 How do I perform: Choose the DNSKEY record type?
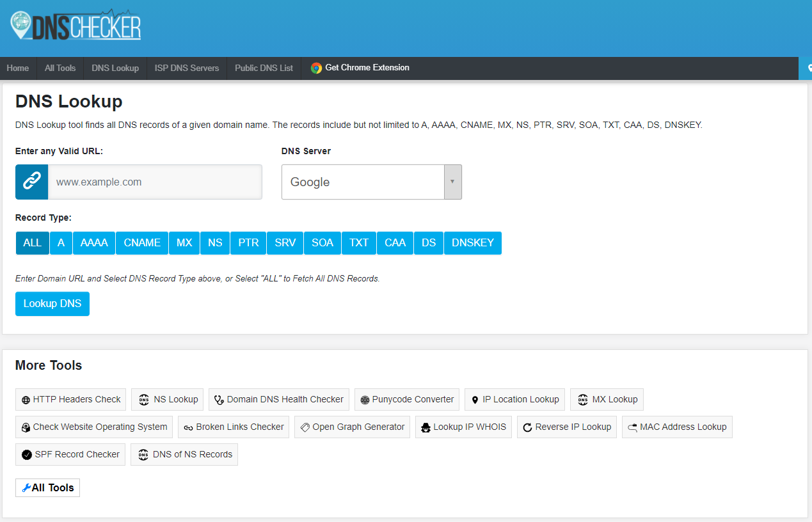(x=472, y=243)
